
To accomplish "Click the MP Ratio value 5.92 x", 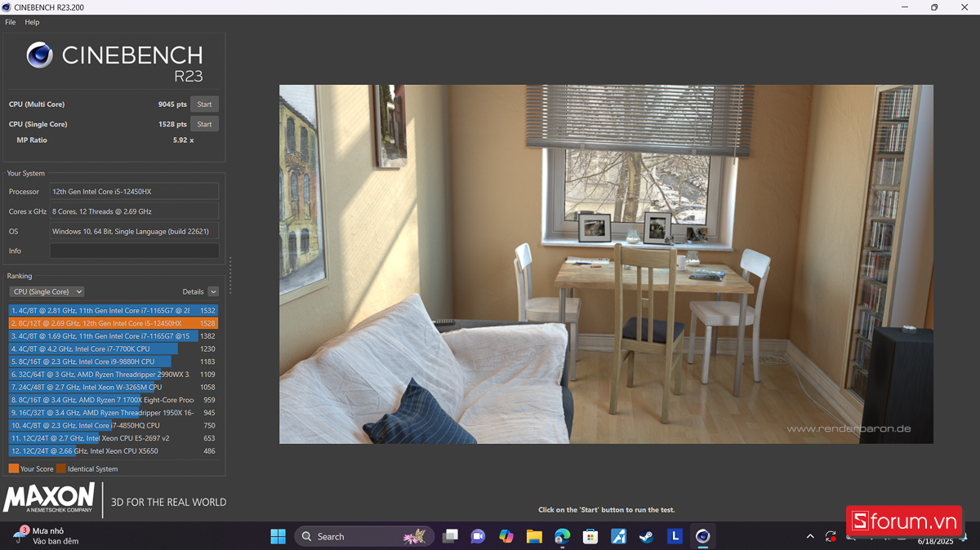I will tap(183, 140).
